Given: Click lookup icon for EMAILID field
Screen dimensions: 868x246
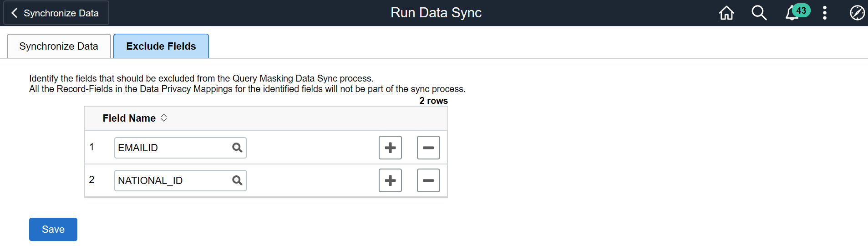Looking at the screenshot, I should click(237, 148).
